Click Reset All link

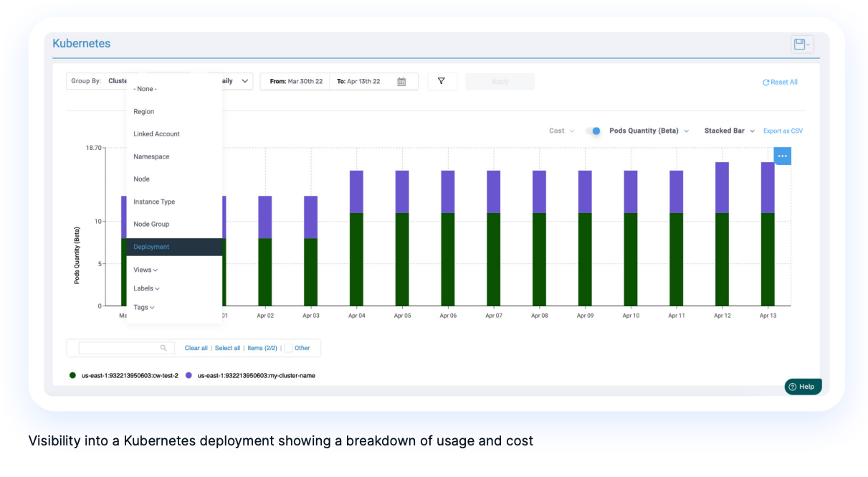click(x=784, y=82)
